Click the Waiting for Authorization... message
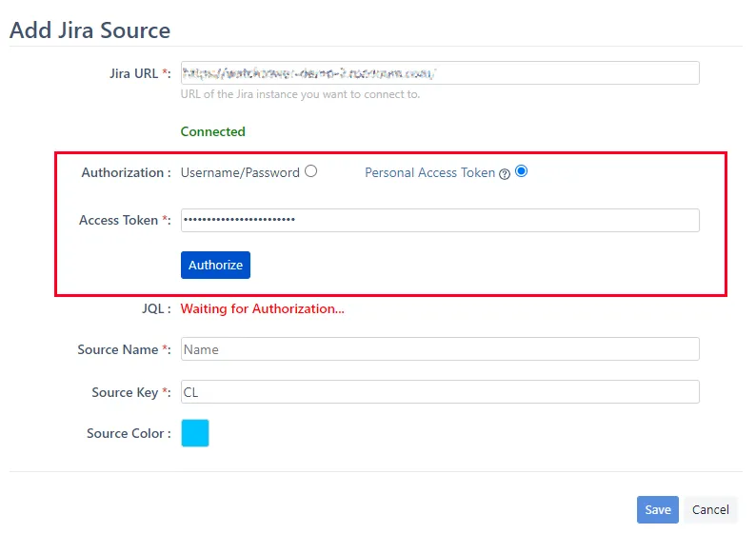The image size is (756, 534). tap(262, 308)
